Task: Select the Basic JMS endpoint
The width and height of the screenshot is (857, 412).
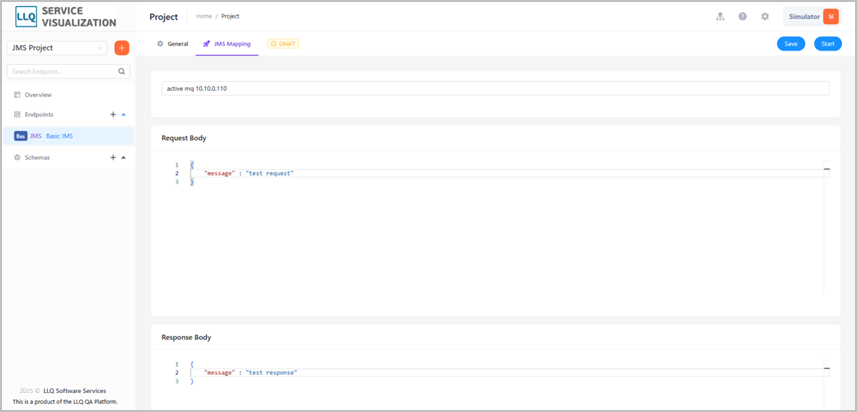Action: coord(68,136)
